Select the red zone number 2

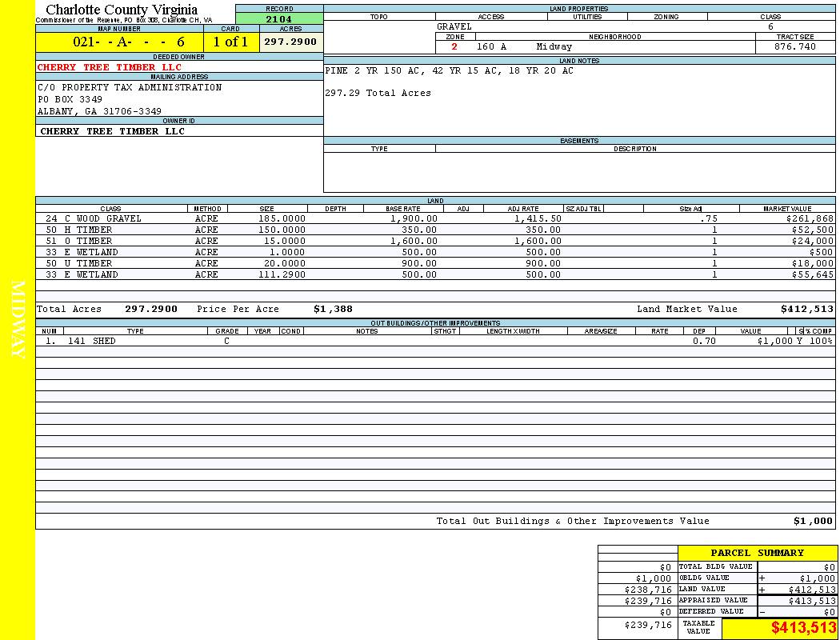click(x=454, y=47)
